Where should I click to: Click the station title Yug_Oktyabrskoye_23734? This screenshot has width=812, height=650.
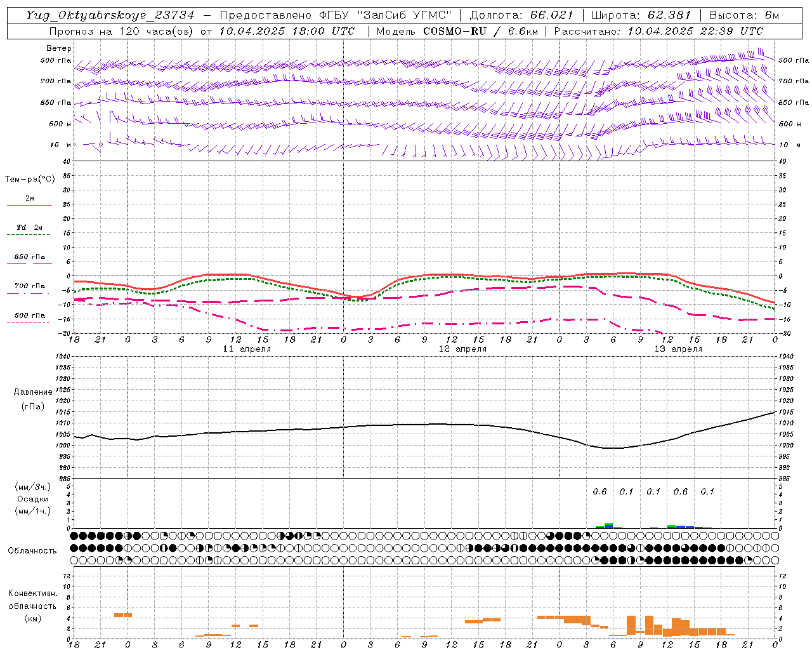pyautogui.click(x=110, y=15)
